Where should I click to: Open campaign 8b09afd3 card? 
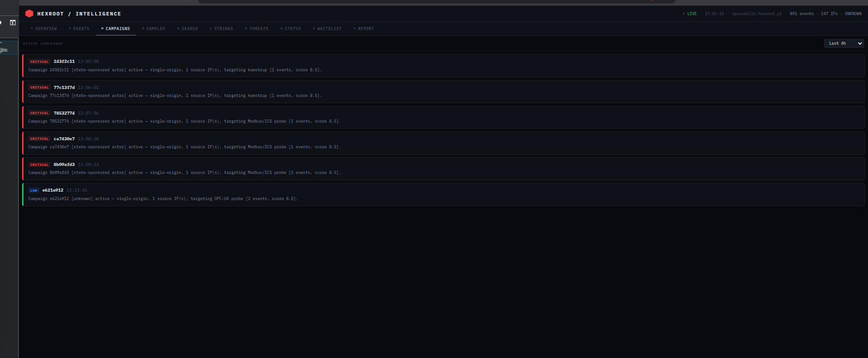443,169
